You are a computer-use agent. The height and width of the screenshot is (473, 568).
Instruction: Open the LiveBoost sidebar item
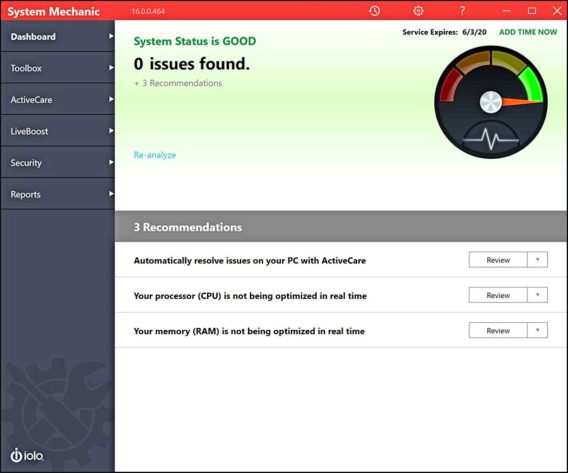point(58,131)
